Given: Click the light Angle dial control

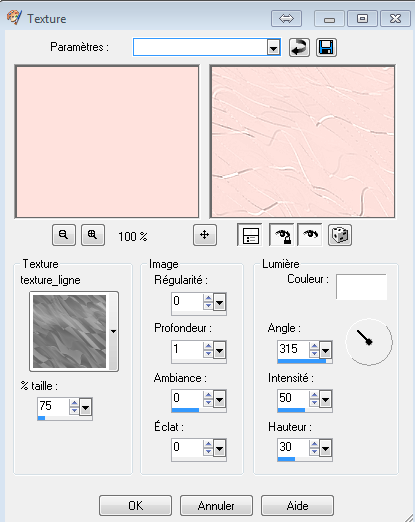Looking at the screenshot, I should pos(369,342).
